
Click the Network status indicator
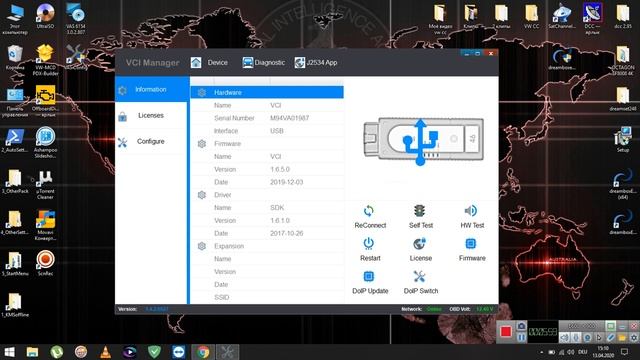434,309
